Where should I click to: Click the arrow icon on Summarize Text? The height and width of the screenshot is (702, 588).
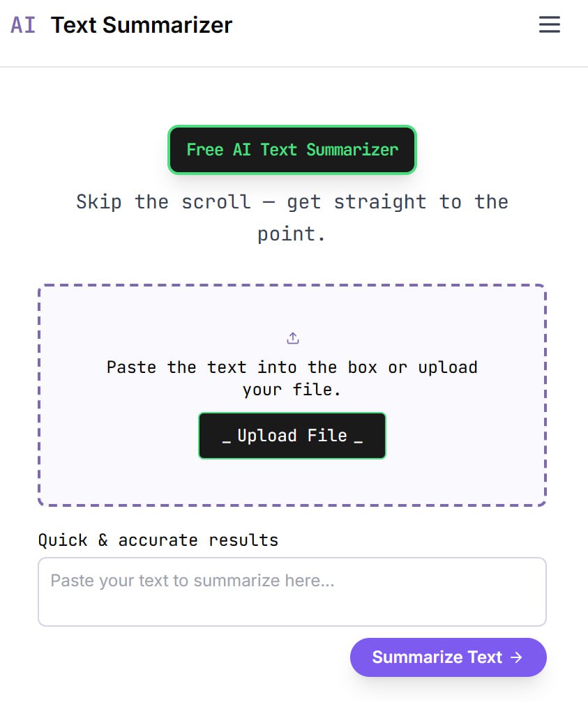coord(517,657)
